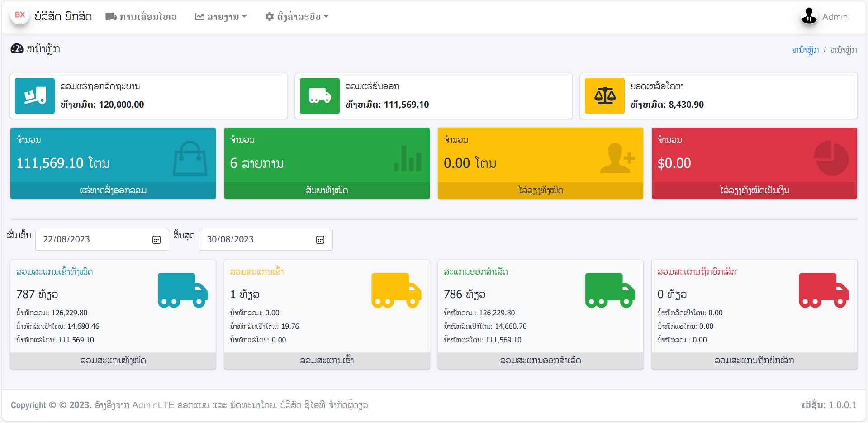Open the ລວມສະແກນທັງໝົດ card footer
868x423 pixels.
coord(113,361)
